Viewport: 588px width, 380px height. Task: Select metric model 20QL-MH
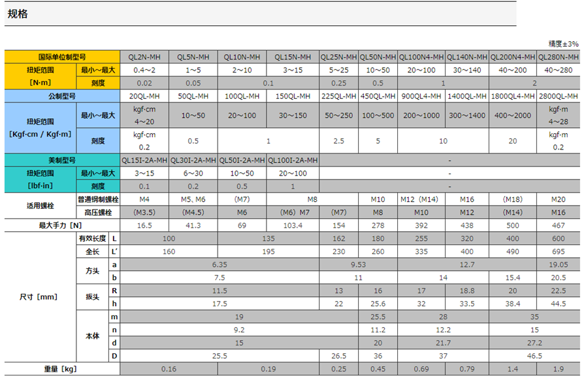(x=144, y=96)
